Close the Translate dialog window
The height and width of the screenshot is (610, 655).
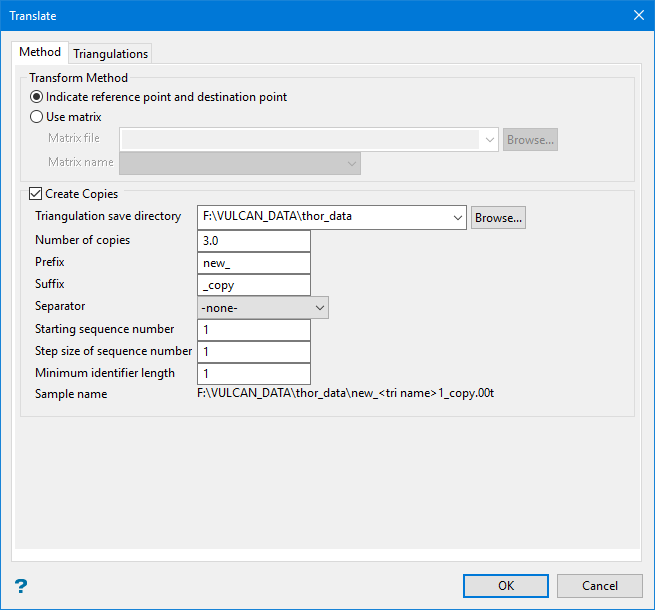(x=638, y=15)
